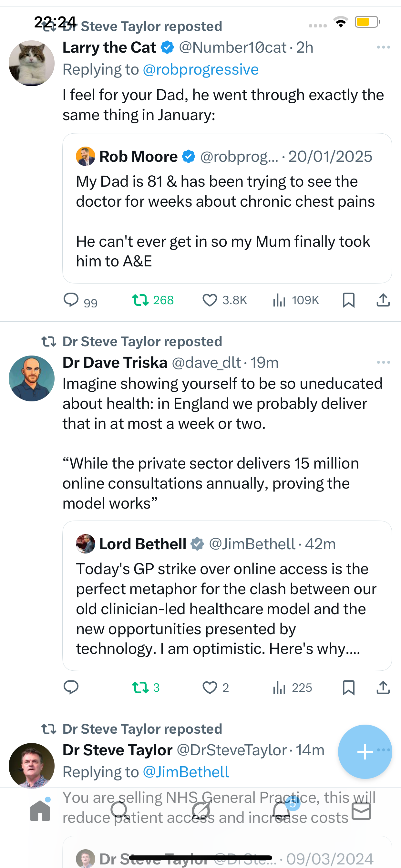Share Dr Dave Triska's post
The height and width of the screenshot is (868, 401).
coord(383,687)
